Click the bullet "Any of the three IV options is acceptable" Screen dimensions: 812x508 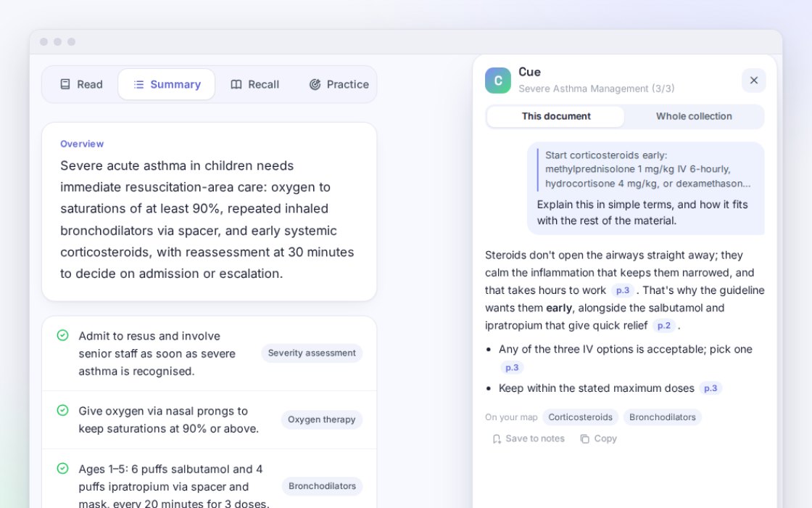point(626,349)
